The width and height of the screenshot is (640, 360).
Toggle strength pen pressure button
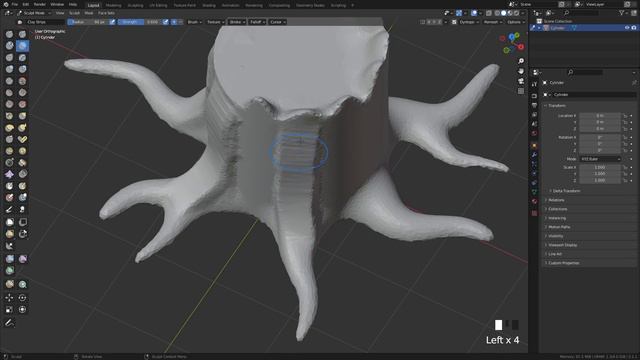tap(165, 22)
